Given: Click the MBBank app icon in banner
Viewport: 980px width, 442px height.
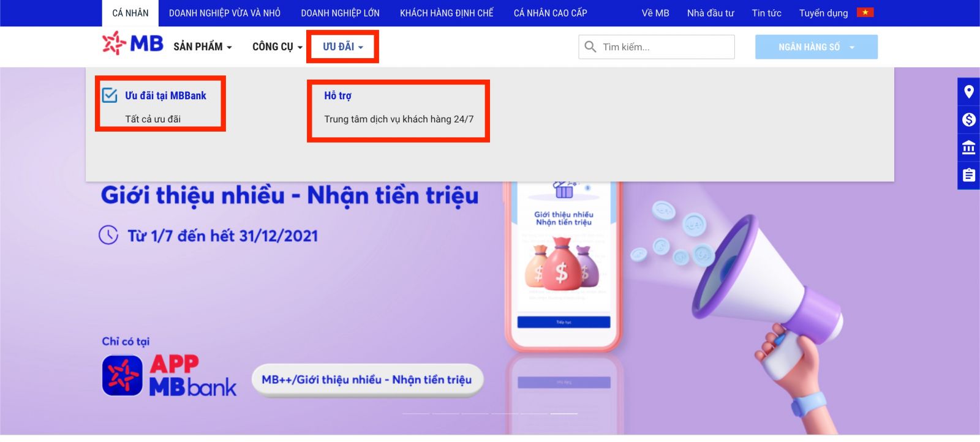Looking at the screenshot, I should point(123,375).
